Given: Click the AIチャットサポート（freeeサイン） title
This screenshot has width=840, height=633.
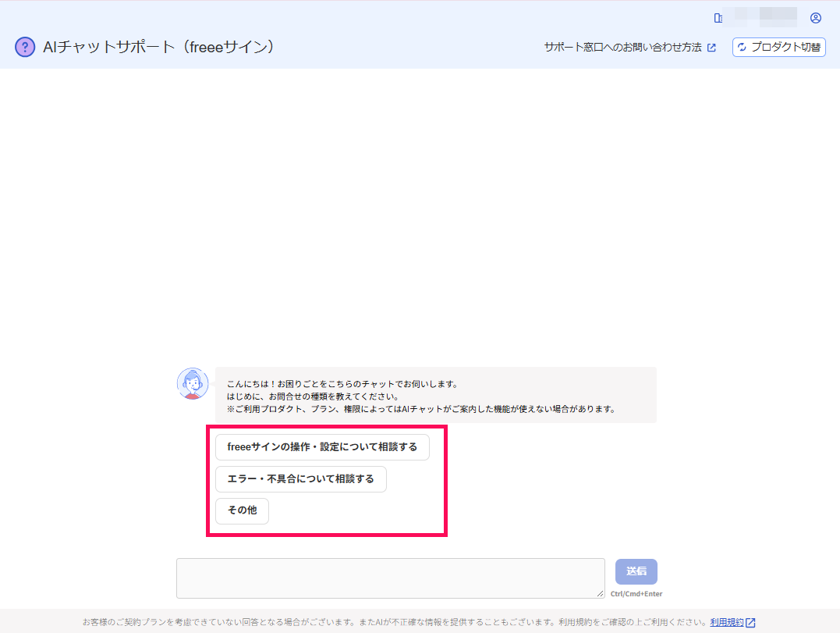Looking at the screenshot, I should coord(158,47).
